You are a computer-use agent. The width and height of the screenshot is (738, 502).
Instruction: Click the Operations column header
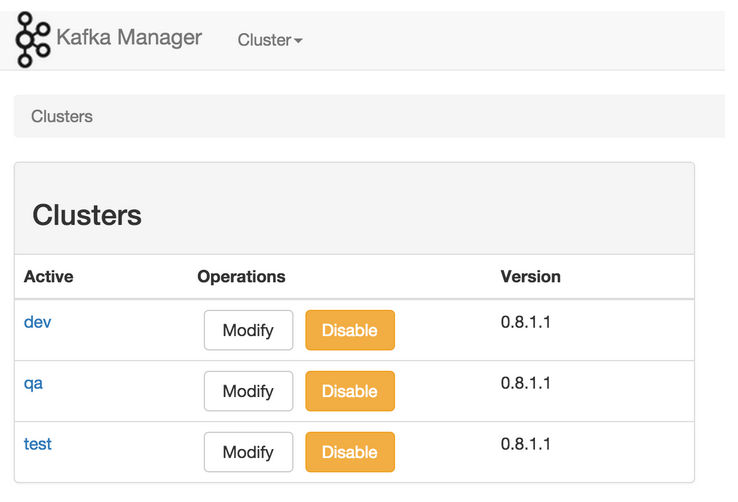pyautogui.click(x=241, y=277)
